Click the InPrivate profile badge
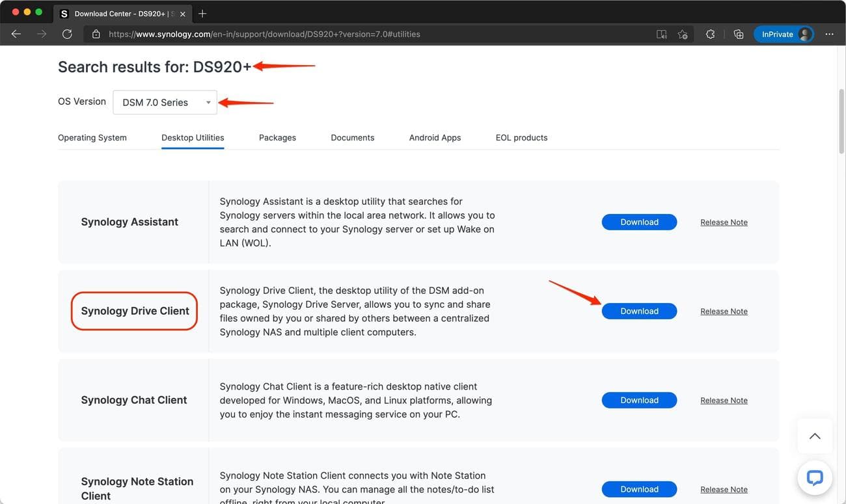Viewport: 846px width, 504px height. [784, 34]
